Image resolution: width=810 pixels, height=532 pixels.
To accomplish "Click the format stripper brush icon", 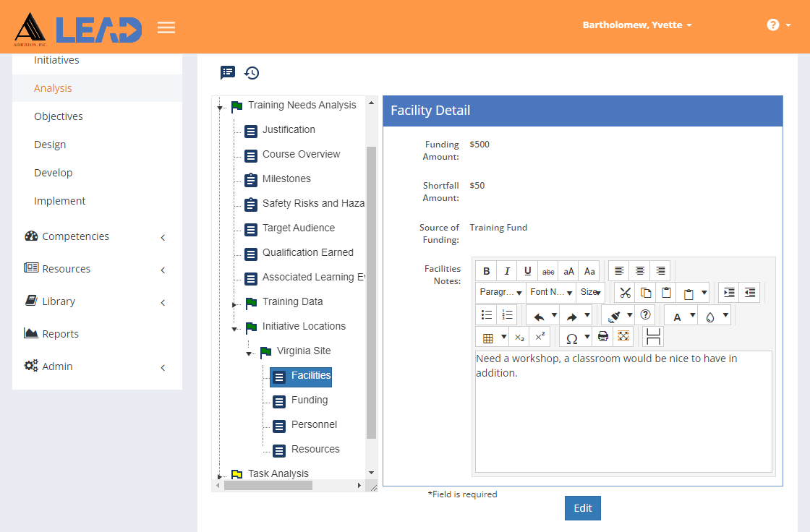I will [x=614, y=316].
